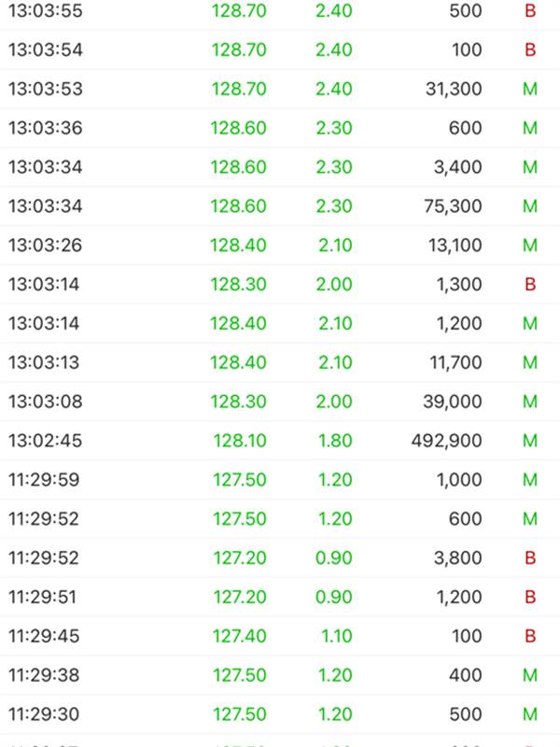Tap the 11:29:38 row with volume 400

click(x=280, y=674)
